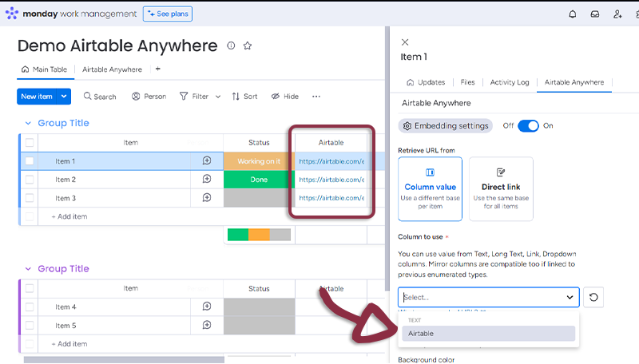Open the three-dot more options menu
This screenshot has width=639, height=364.
tap(316, 97)
